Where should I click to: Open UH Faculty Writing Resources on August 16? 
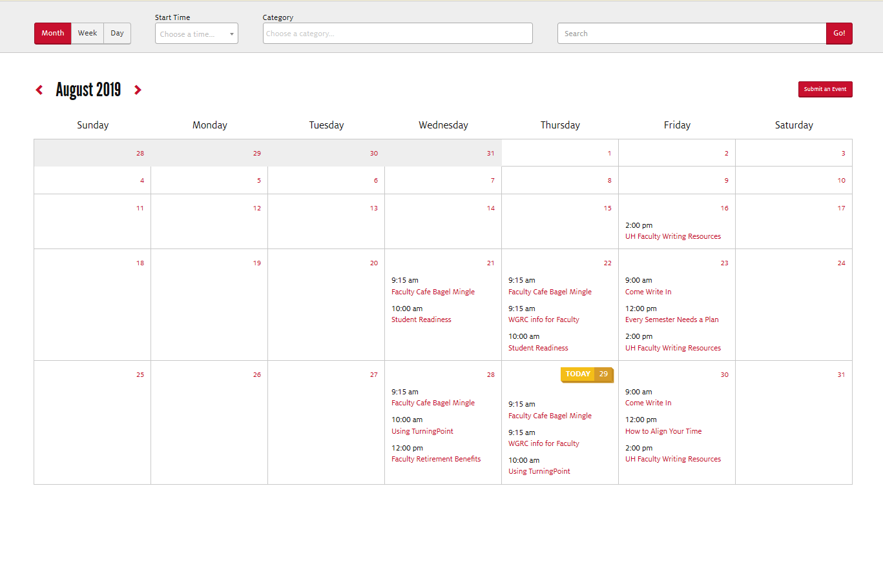coord(672,237)
